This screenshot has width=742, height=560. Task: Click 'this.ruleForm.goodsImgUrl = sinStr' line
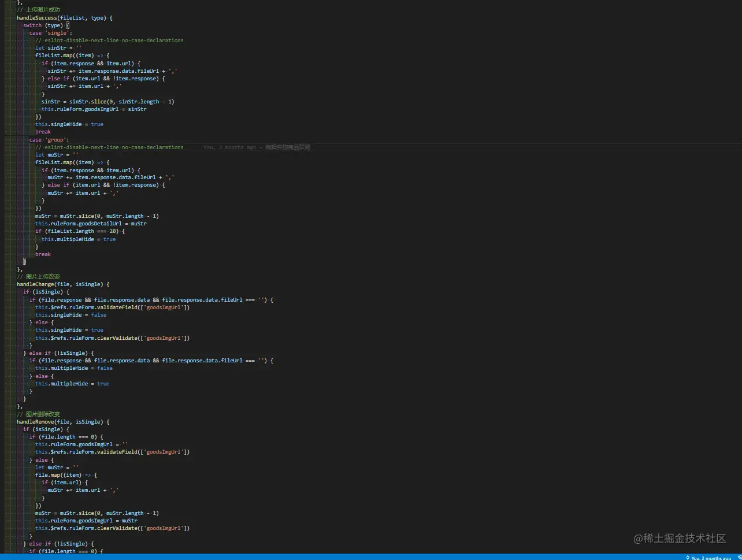94,109
